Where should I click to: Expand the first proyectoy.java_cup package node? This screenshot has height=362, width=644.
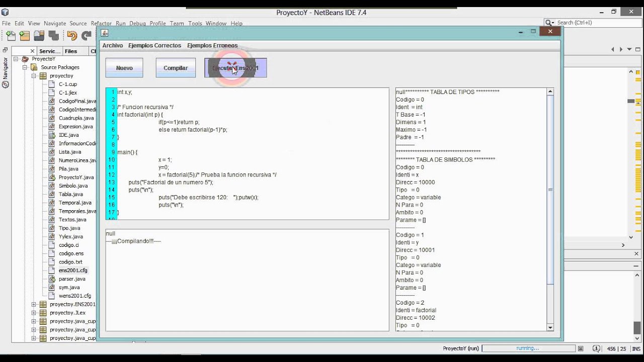(x=34, y=321)
